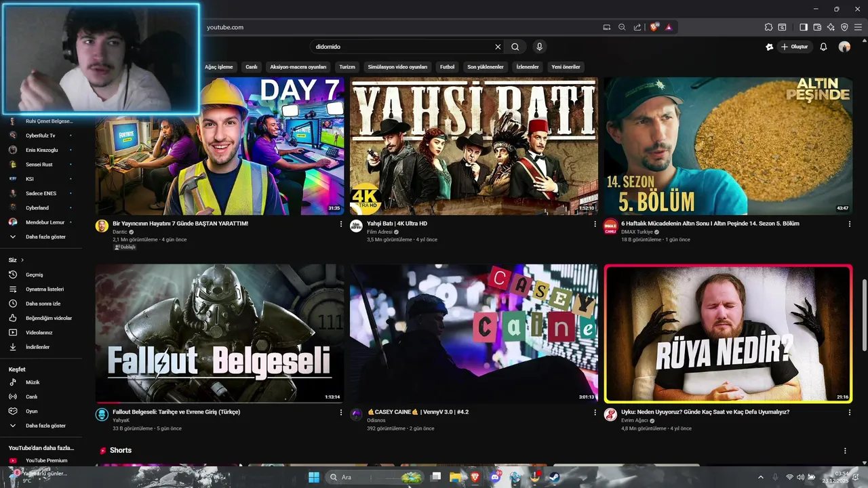Open CyberRulz Tv subscription in sidebar
The image size is (868, 488).
pyautogui.click(x=42, y=136)
